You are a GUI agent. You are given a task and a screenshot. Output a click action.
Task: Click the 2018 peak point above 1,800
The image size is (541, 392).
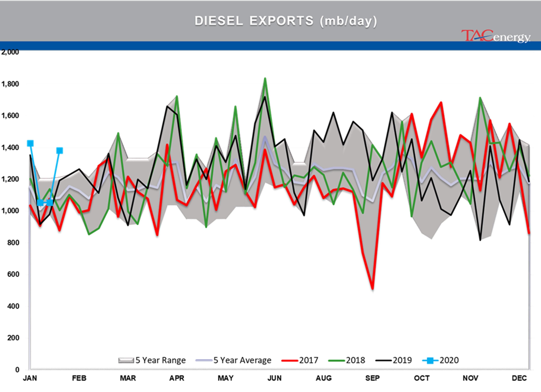click(x=265, y=79)
